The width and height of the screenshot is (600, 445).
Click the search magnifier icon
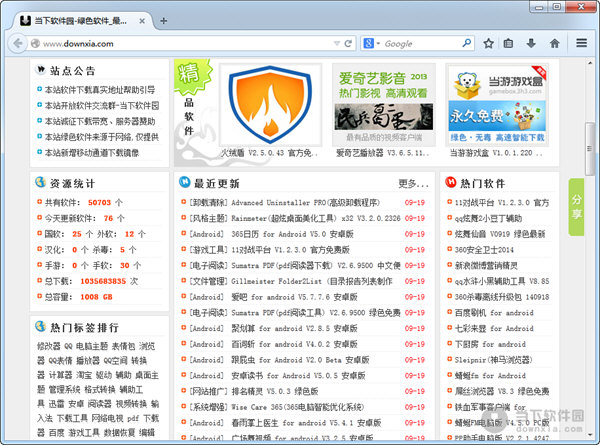tap(466, 43)
